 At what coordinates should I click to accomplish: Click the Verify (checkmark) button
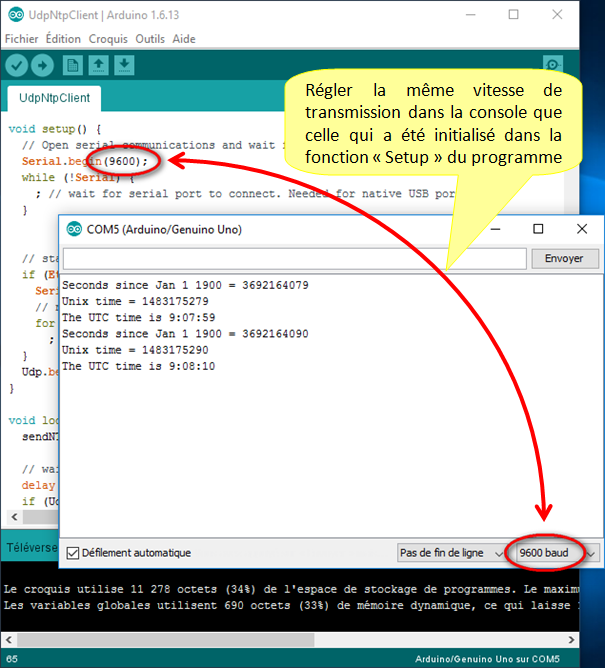coord(17,66)
